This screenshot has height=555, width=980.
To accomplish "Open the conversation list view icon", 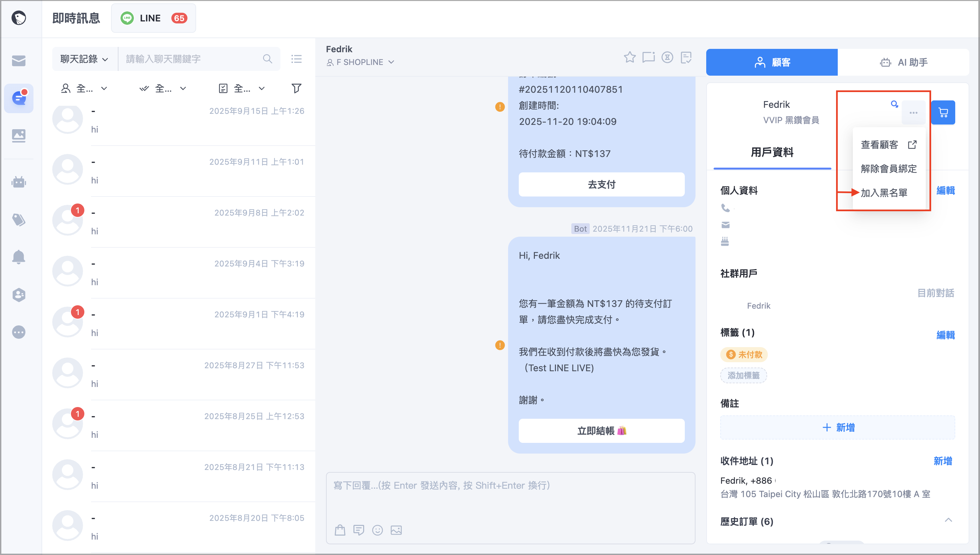I will click(297, 59).
